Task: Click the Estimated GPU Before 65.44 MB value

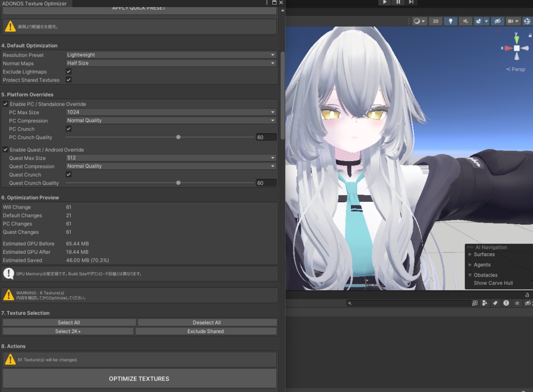Action: (x=78, y=244)
